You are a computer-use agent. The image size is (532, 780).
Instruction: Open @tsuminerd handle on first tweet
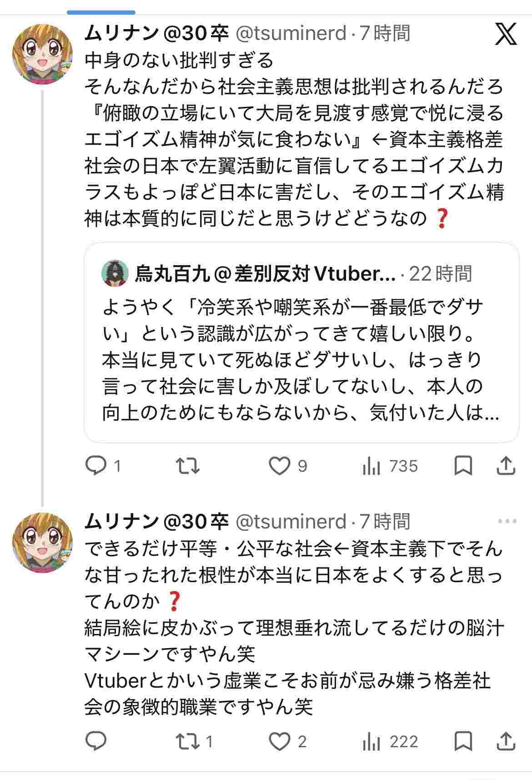[x=290, y=33]
